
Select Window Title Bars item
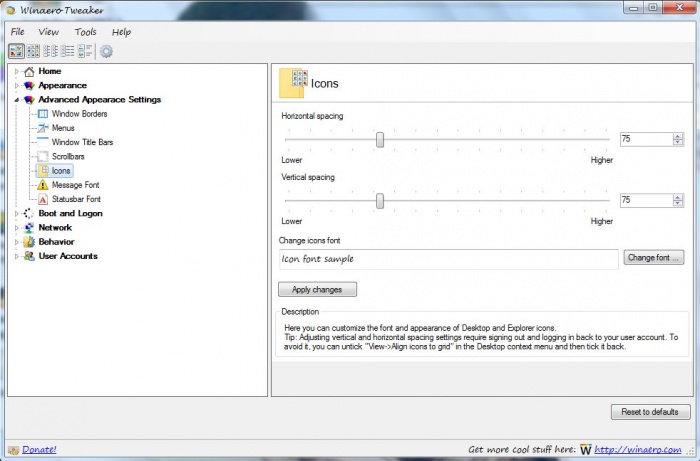82,142
